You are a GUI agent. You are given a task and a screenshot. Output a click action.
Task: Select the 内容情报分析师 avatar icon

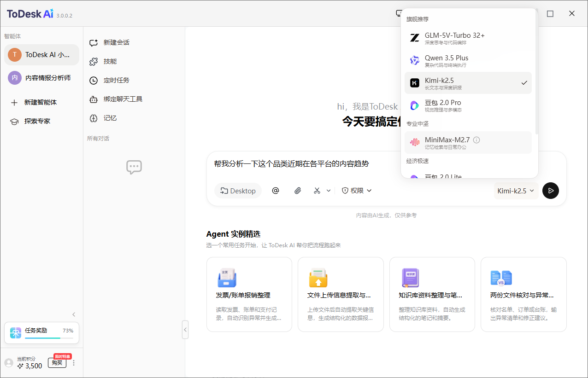coord(15,78)
